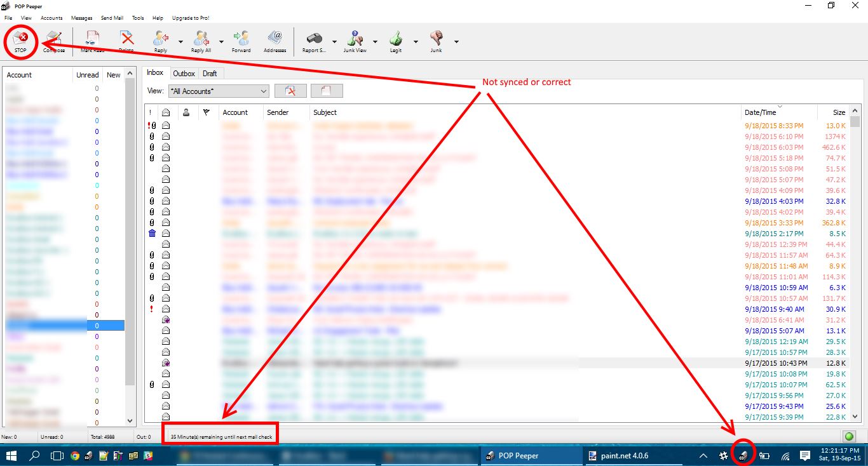Sort account list by the New header
Screen dimensions: 868x466
pyautogui.click(x=113, y=75)
